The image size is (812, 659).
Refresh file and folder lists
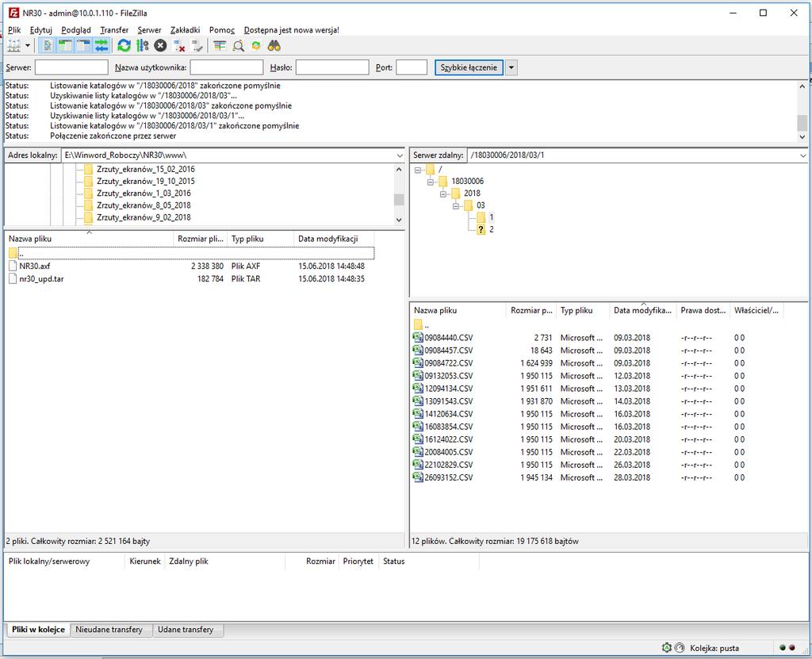pyautogui.click(x=124, y=46)
